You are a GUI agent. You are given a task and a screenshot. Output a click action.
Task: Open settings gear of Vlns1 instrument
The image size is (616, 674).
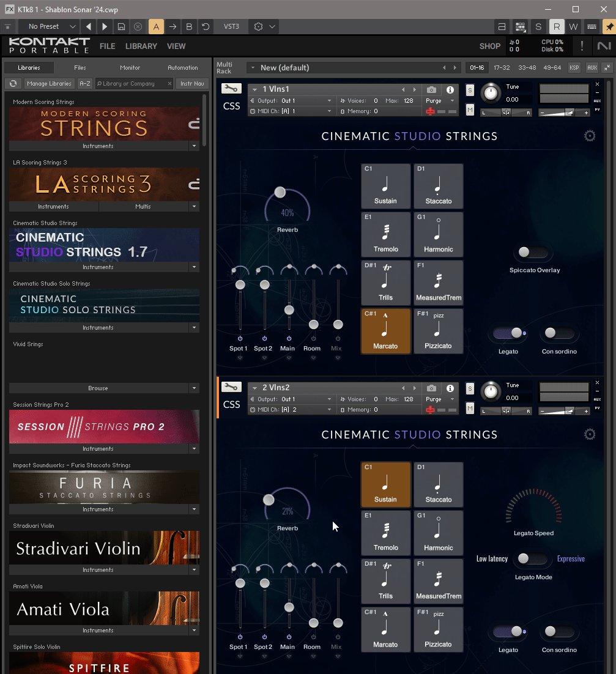(590, 136)
